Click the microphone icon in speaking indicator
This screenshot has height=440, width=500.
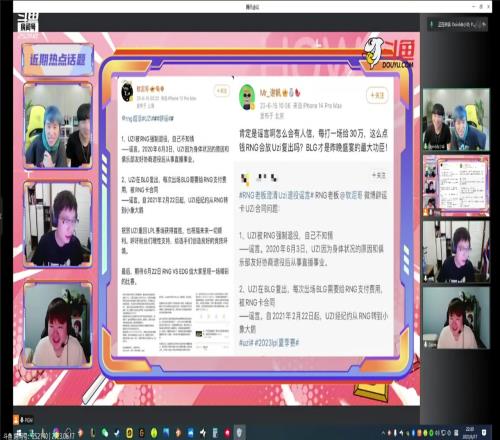click(432, 24)
